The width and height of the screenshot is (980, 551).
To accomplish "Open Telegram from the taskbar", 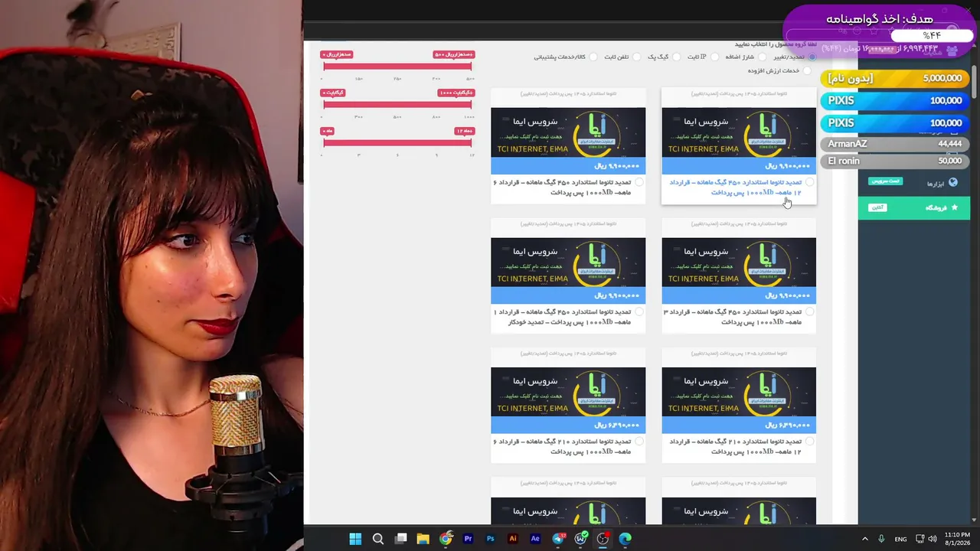I will pos(558,539).
